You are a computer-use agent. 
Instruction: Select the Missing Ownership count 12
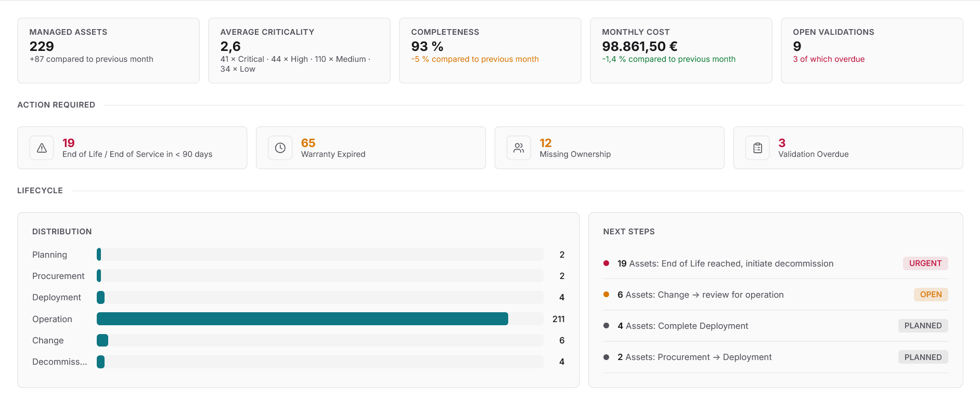[546, 143]
